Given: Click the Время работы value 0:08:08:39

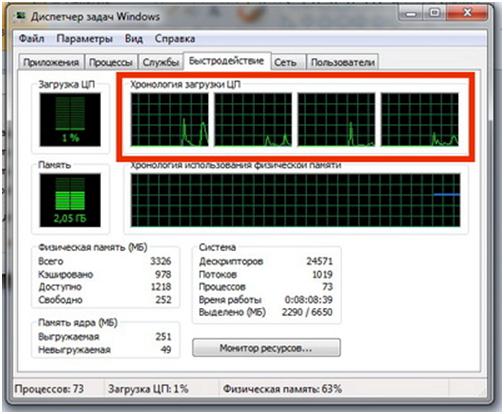Looking at the screenshot, I should pyautogui.click(x=309, y=299).
